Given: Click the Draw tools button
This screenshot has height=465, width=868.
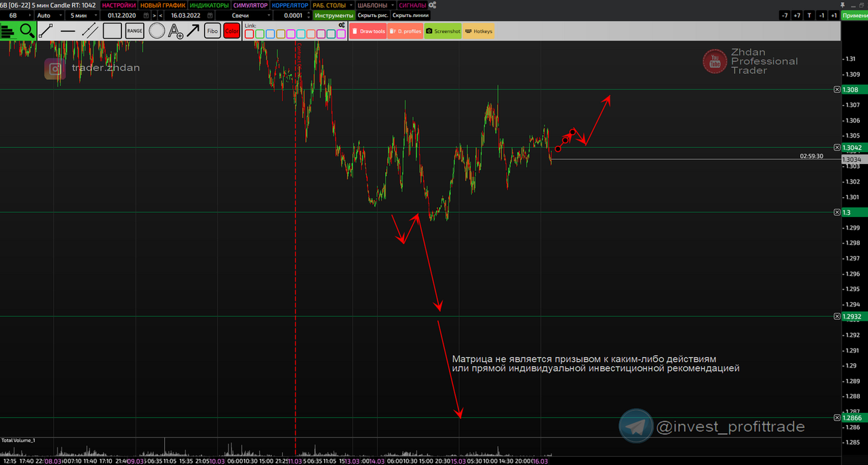Looking at the screenshot, I should click(368, 31).
